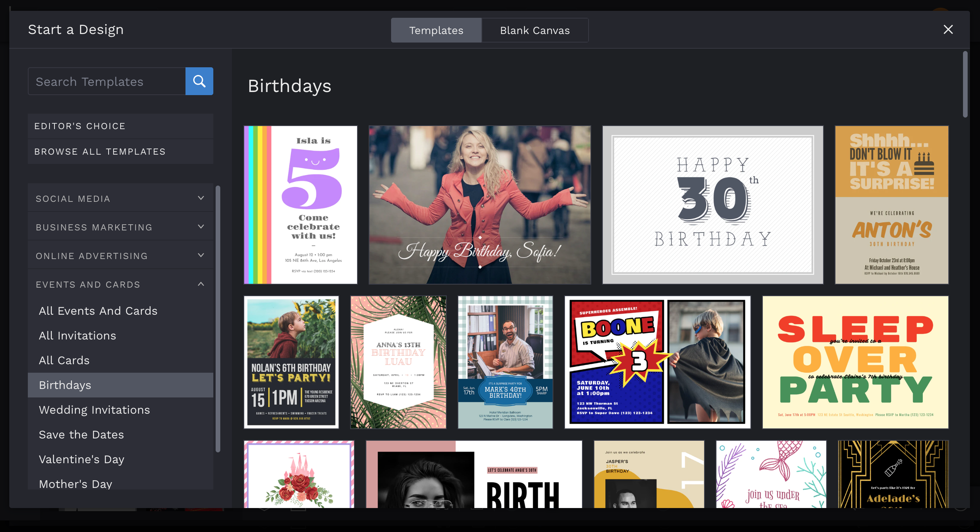Click the Online Advertising chevron arrow
This screenshot has width=980, height=532.
(x=201, y=255)
